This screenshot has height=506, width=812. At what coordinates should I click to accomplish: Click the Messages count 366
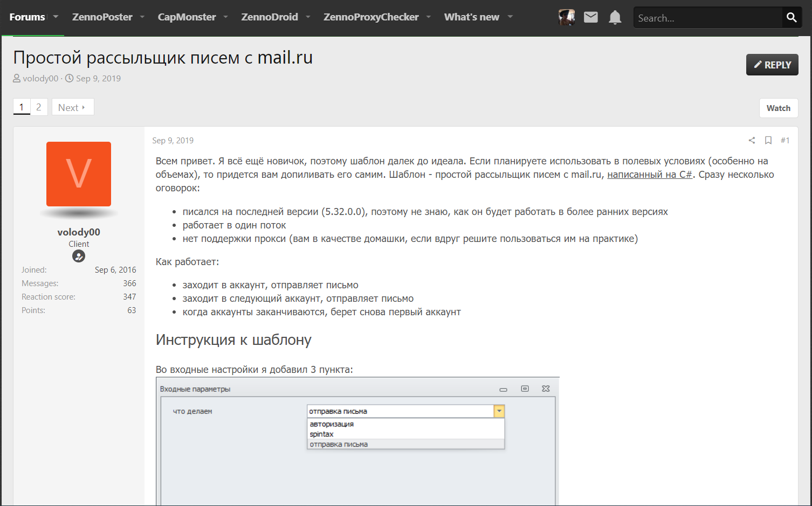click(x=129, y=283)
